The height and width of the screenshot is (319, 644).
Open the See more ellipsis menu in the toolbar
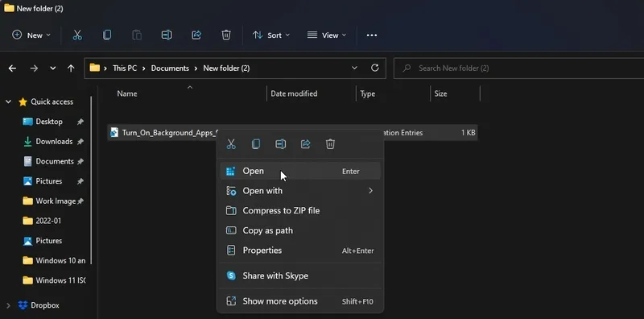click(372, 35)
